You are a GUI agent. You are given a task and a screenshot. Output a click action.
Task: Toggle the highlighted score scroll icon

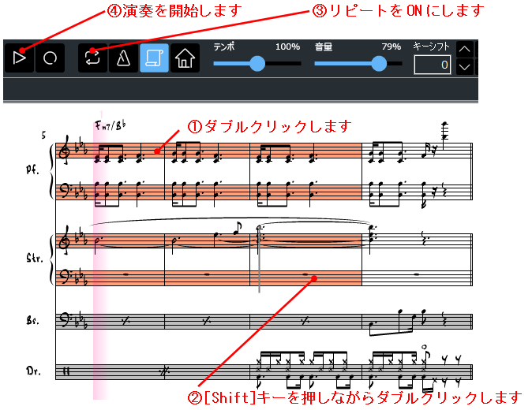point(154,58)
